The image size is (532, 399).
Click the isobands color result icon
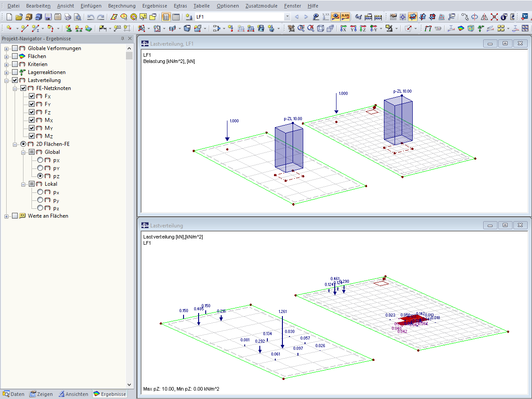[x=460, y=28]
